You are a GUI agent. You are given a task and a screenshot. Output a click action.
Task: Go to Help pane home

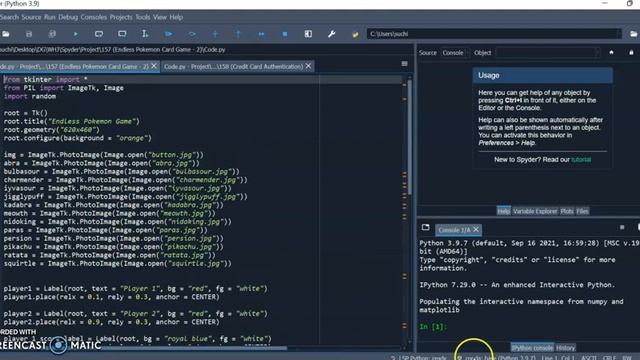pyautogui.click(x=611, y=52)
